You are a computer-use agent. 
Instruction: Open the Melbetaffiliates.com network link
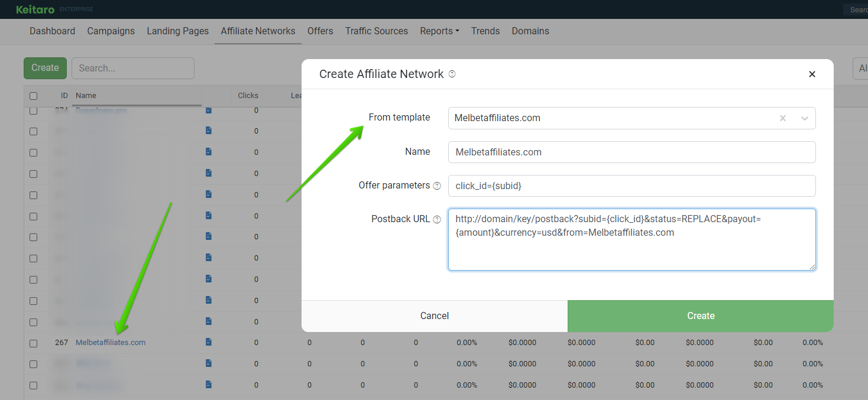coord(111,343)
